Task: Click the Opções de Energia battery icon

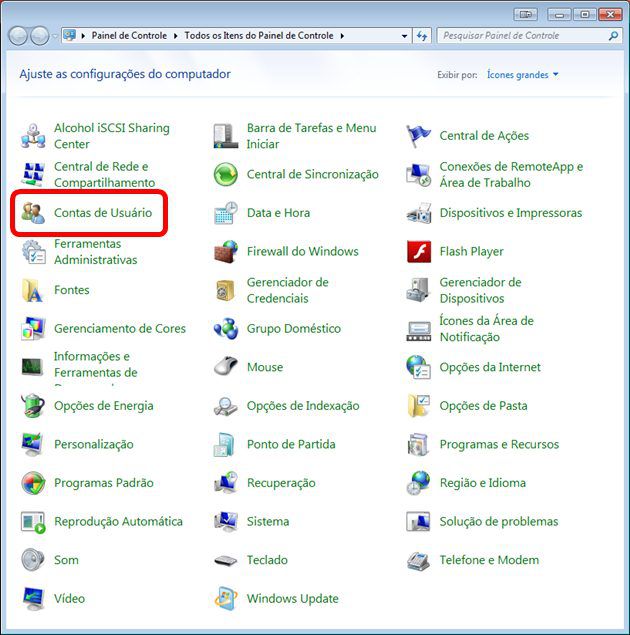Action: [33, 406]
